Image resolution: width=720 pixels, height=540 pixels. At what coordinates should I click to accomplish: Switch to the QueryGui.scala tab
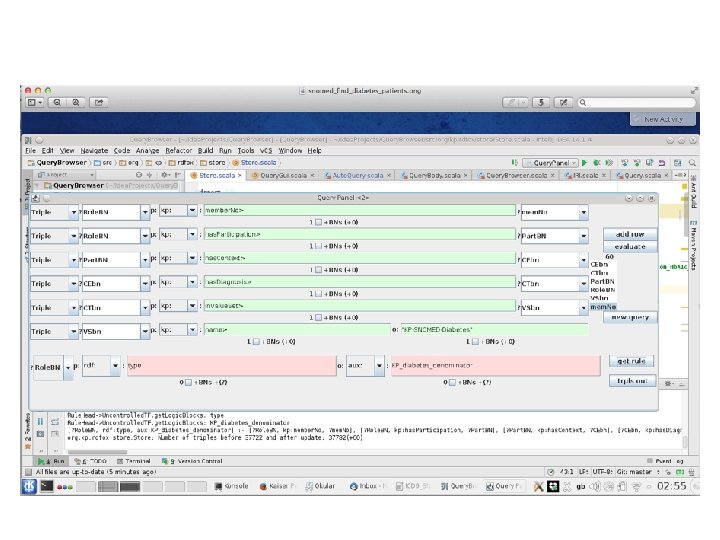[x=282, y=175]
